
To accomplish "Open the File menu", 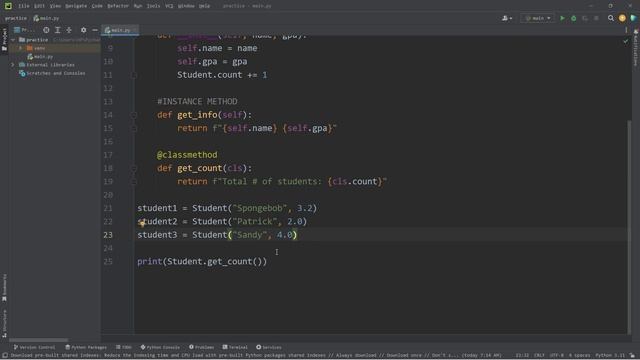I will coord(24,6).
